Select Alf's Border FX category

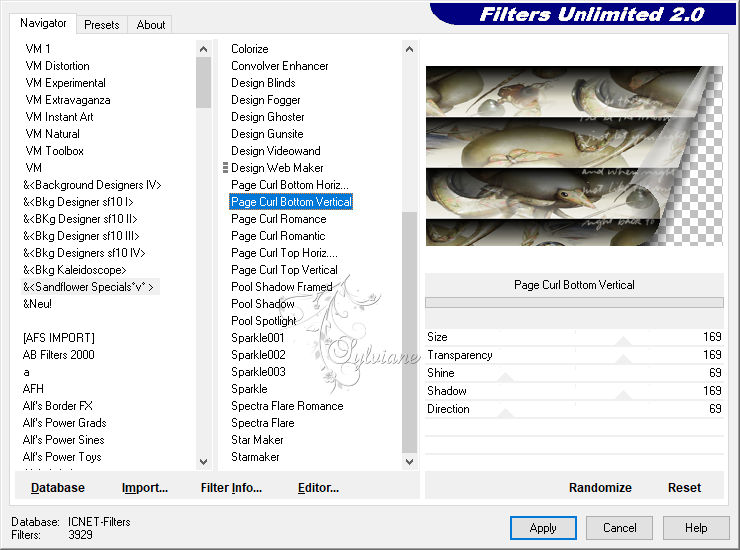pos(58,406)
